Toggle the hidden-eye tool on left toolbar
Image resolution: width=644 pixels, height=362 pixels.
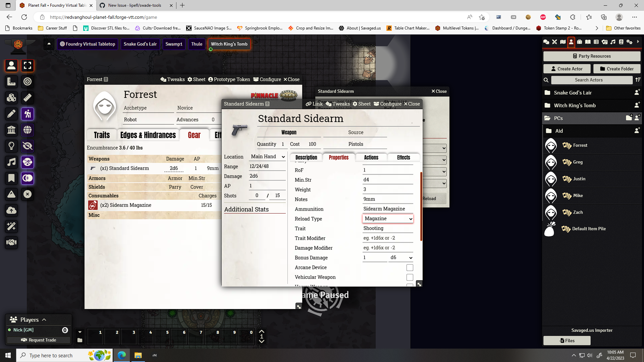point(28,146)
